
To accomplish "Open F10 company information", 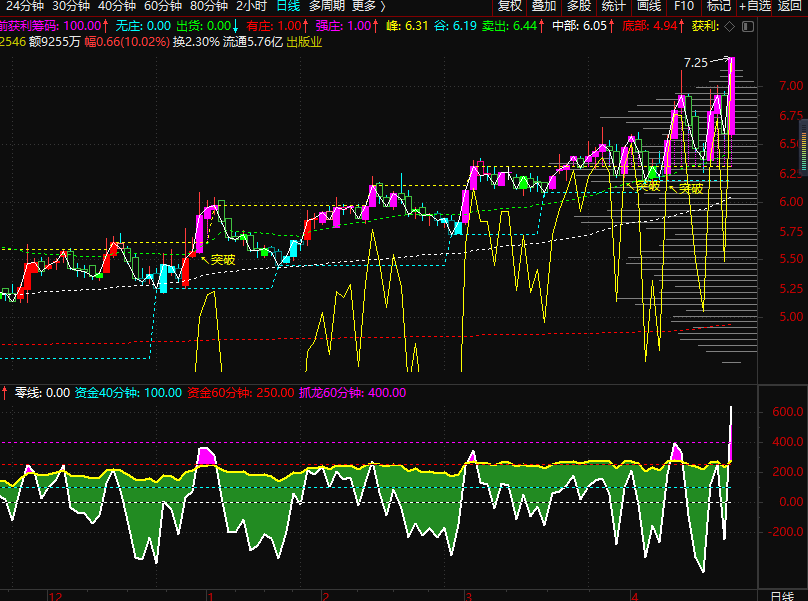I will pyautogui.click(x=684, y=6).
